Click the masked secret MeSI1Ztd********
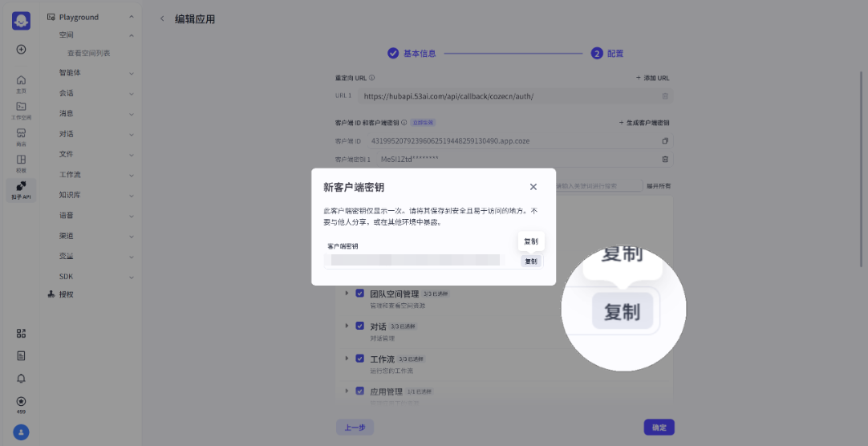 click(410, 160)
